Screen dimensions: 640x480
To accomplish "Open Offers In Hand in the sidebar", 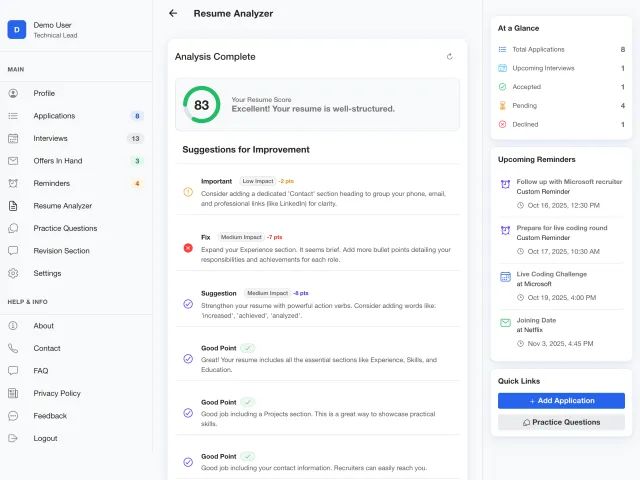I will click(x=76, y=161).
